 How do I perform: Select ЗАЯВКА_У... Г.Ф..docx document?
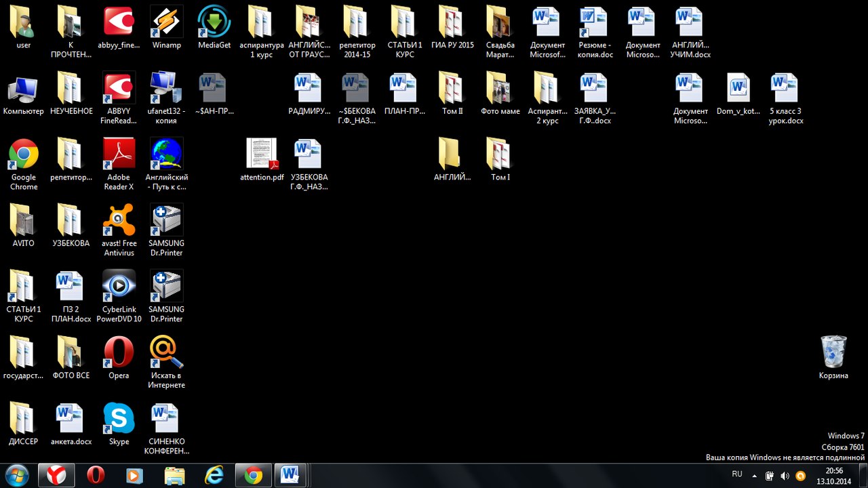(595, 98)
